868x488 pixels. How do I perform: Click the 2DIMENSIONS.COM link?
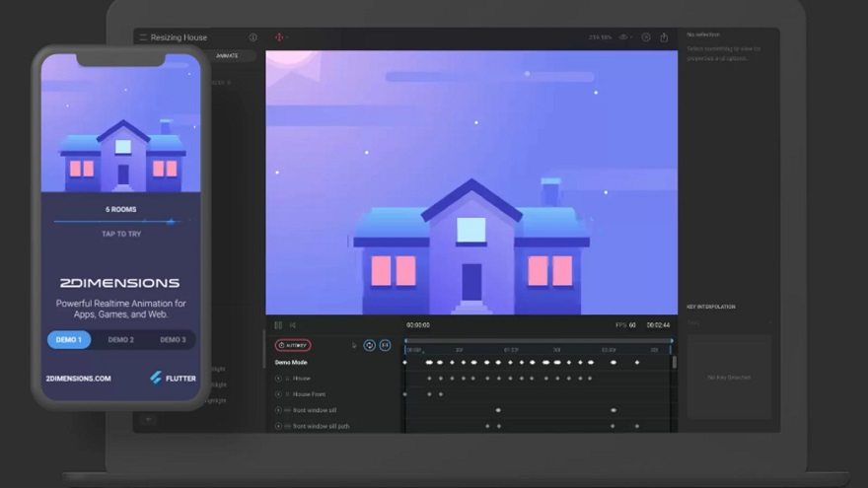79,379
